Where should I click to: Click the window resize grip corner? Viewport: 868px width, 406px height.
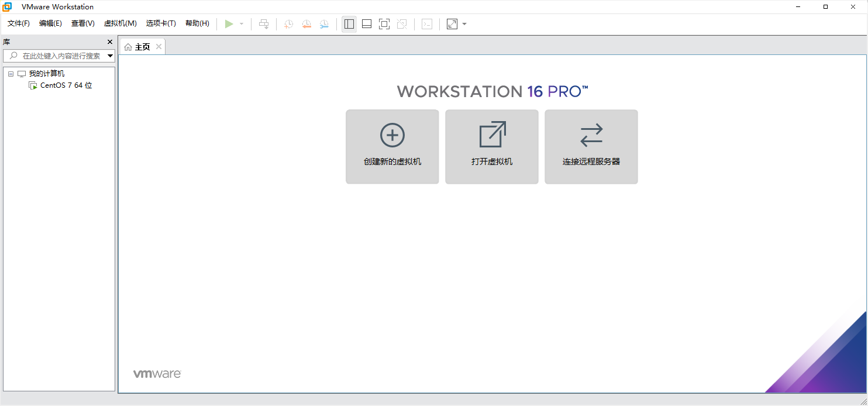tap(863, 401)
